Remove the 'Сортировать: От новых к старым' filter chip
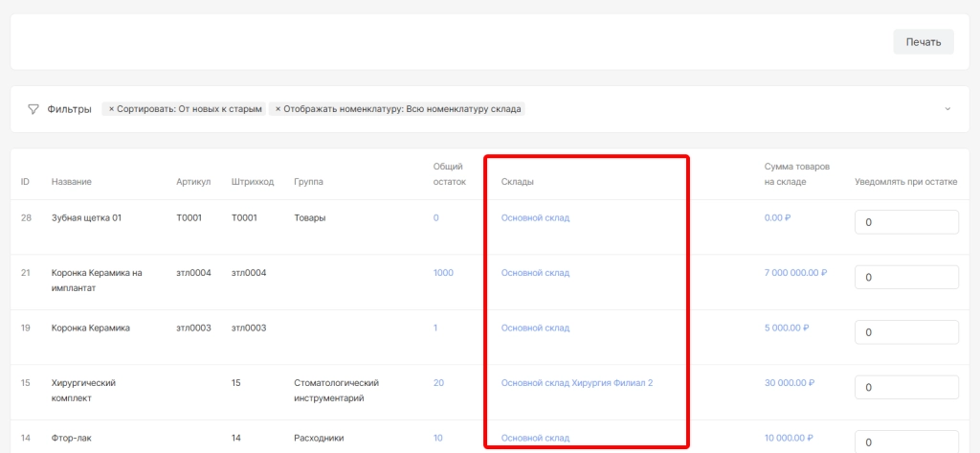 [x=111, y=109]
